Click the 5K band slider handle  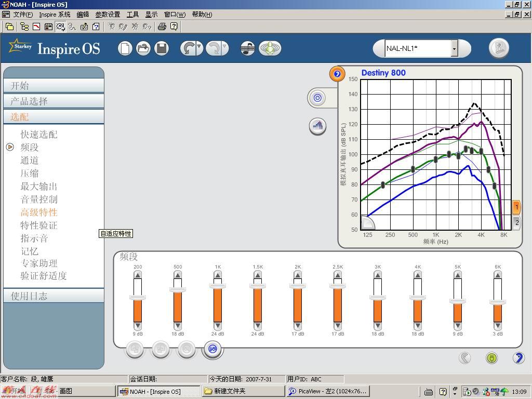tap(458, 301)
